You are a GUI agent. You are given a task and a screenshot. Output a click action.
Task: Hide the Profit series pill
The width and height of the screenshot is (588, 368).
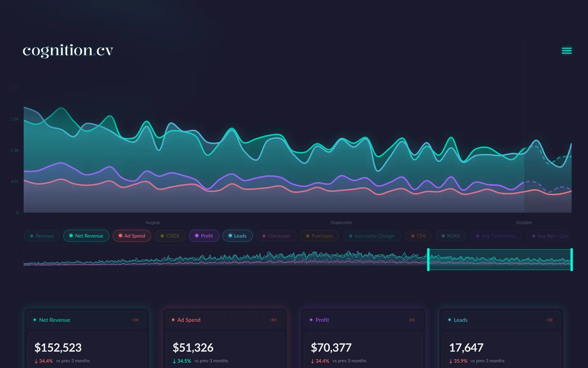204,236
